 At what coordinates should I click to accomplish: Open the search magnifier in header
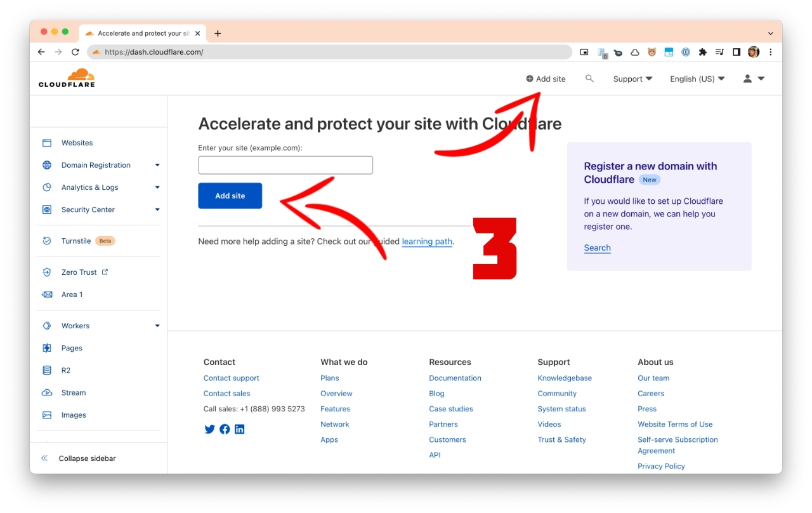(589, 79)
